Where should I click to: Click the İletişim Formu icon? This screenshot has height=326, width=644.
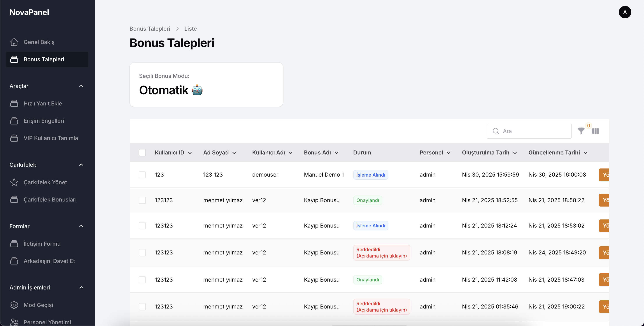point(14,244)
